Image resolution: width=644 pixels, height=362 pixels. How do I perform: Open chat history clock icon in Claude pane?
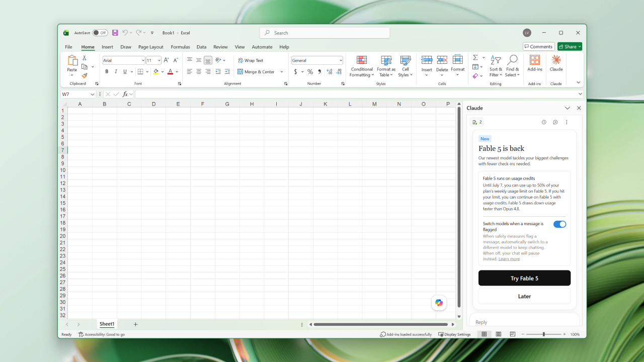544,122
